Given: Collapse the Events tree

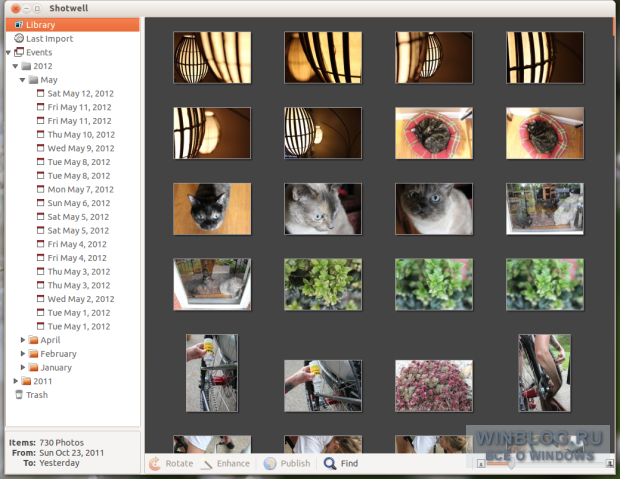Looking at the screenshot, I should click(x=8, y=52).
